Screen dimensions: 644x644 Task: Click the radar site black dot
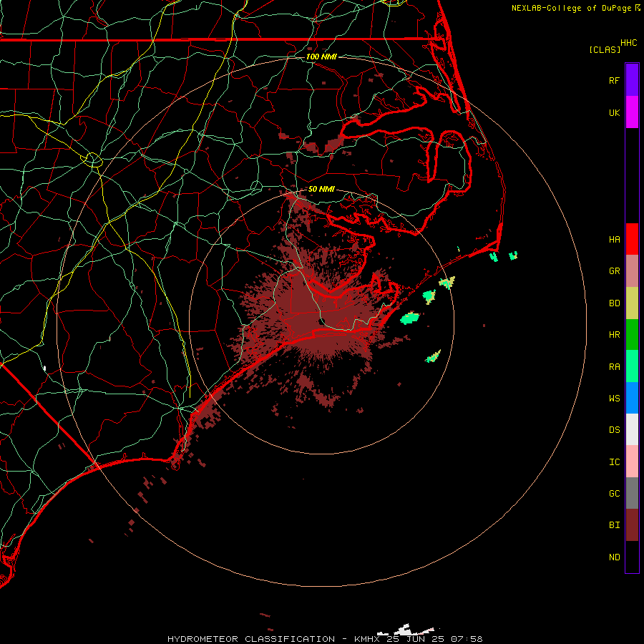322,321
